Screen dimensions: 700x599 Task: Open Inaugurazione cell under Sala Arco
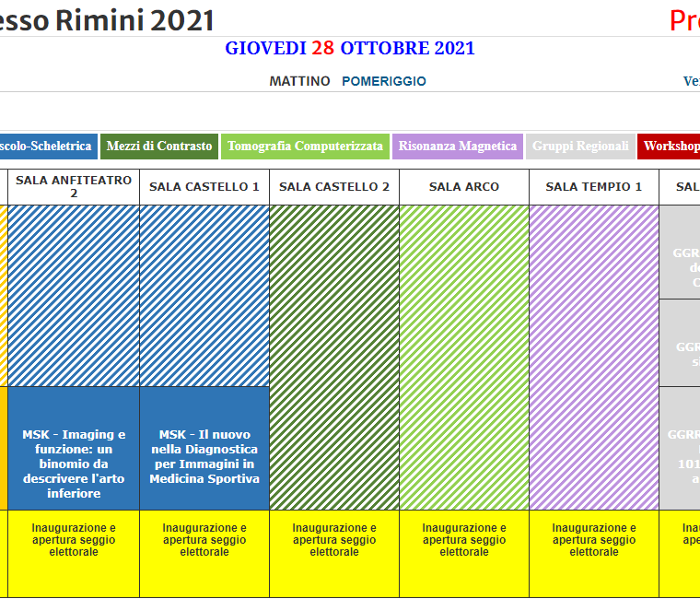coord(464,540)
